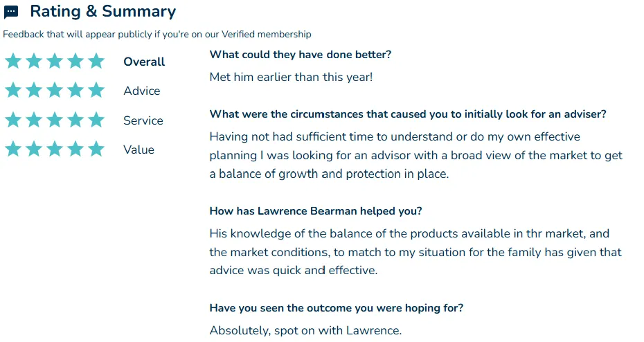The height and width of the screenshot is (342, 644).
Task: Click the 'What could they have done better?' question
Action: pos(301,55)
